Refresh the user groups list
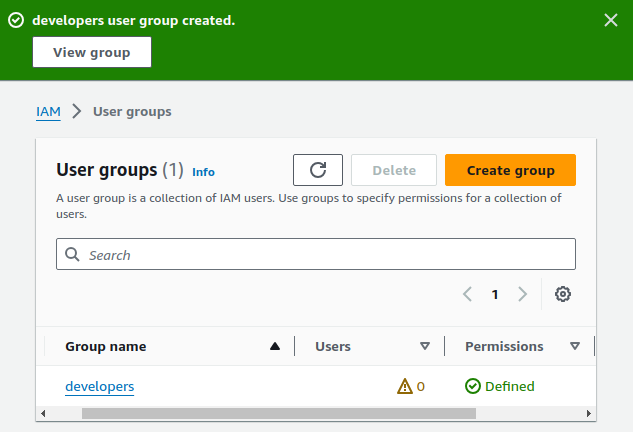Screen dimensions: 633x432 coord(318,170)
